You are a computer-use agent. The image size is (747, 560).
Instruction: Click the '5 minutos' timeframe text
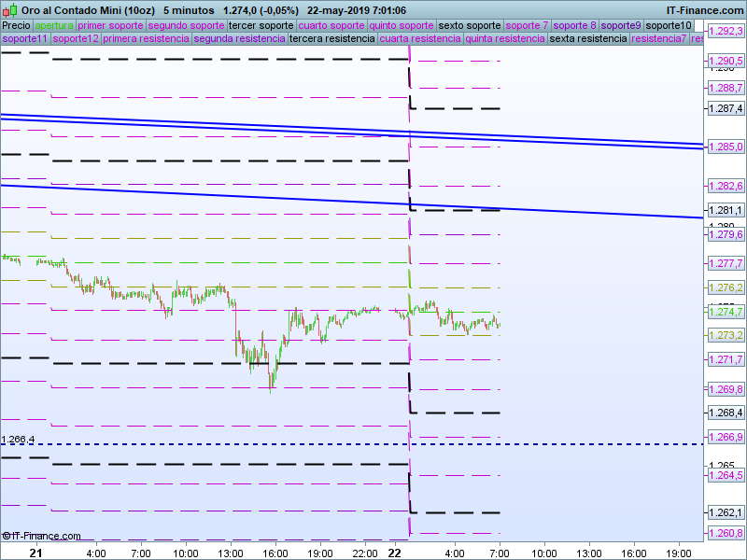click(x=189, y=10)
